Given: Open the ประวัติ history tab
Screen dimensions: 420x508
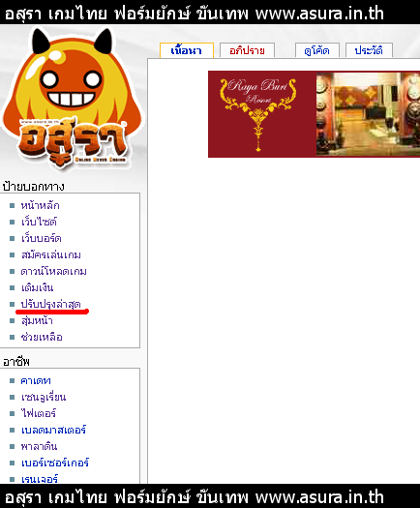Looking at the screenshot, I should tap(369, 50).
